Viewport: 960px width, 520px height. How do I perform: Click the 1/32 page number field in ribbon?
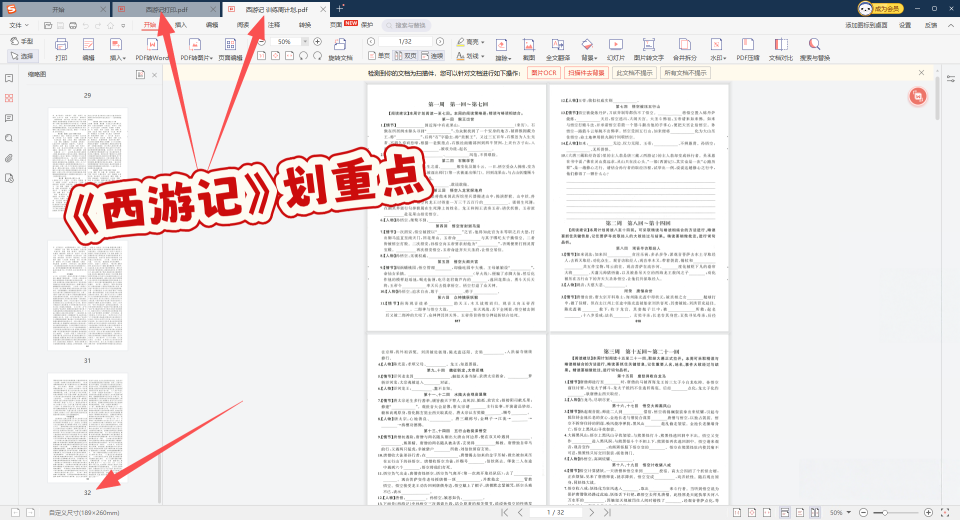405,42
